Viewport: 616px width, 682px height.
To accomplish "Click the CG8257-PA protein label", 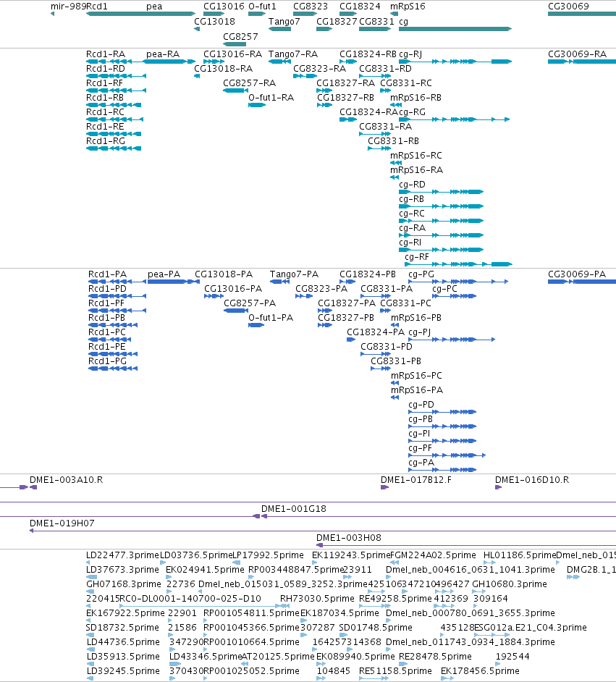I will point(250,303).
